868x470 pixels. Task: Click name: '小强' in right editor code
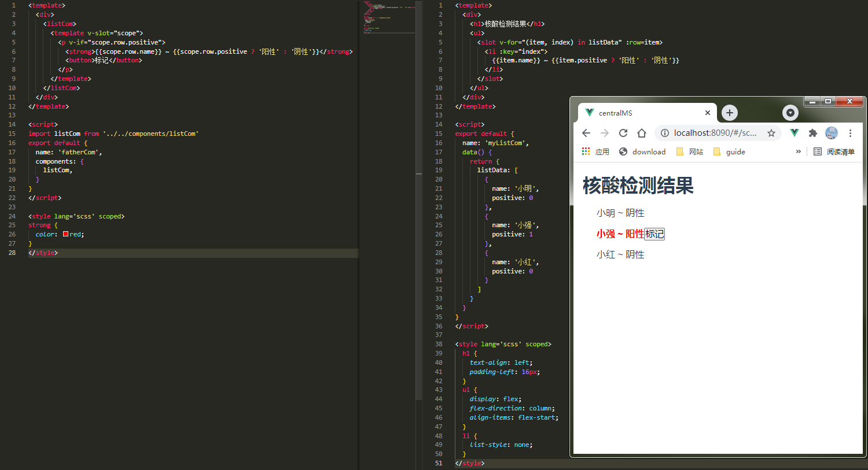(515, 225)
